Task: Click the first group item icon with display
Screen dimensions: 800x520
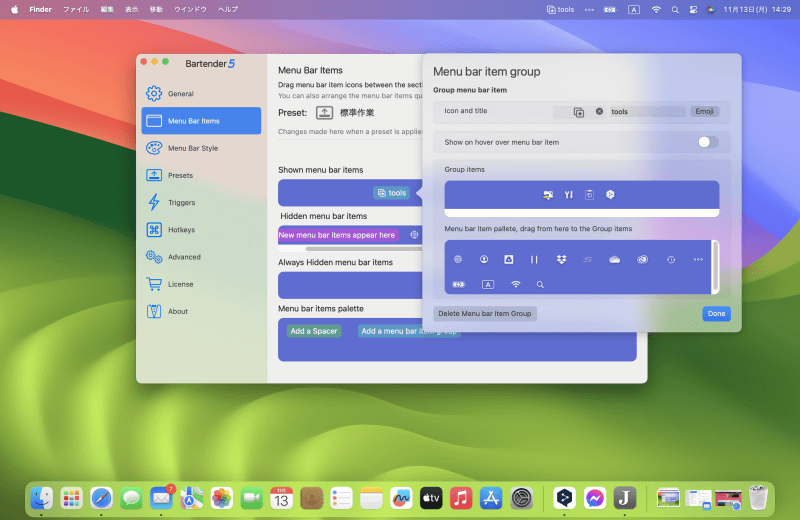Action: (548, 194)
